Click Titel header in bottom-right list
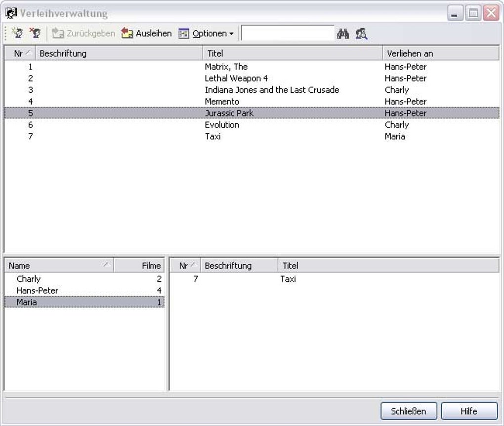 (x=388, y=266)
